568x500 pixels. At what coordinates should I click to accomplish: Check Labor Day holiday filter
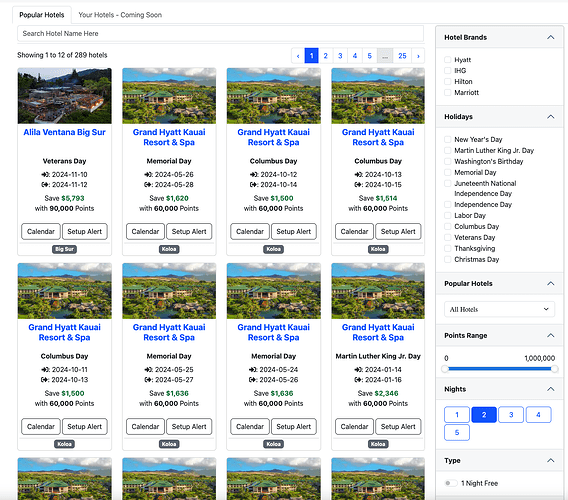(x=448, y=216)
